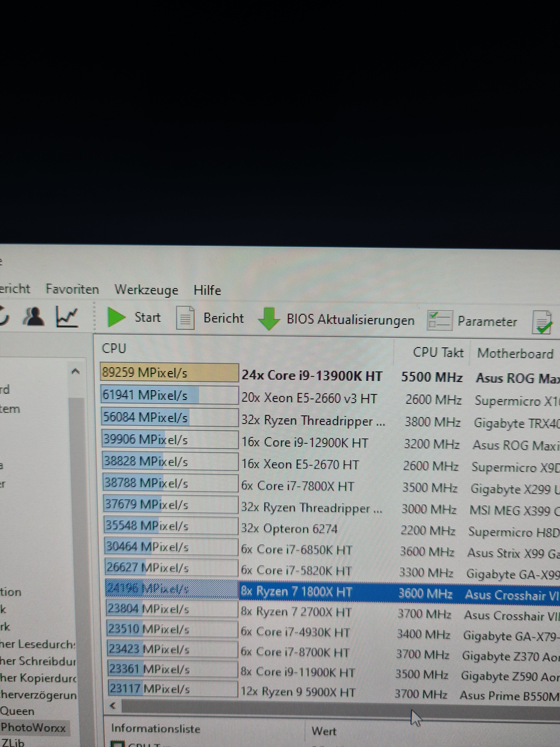560x747 pixels.
Task: Open the Werkzeuge menu
Action: pos(146,290)
